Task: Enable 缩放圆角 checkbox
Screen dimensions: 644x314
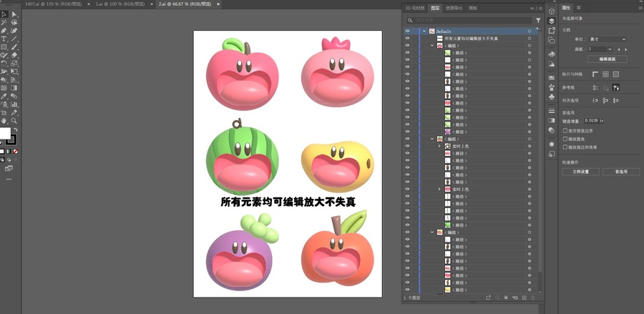Action: click(565, 139)
